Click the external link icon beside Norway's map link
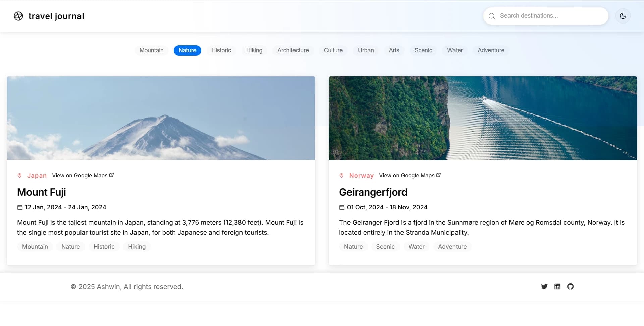 click(438, 174)
